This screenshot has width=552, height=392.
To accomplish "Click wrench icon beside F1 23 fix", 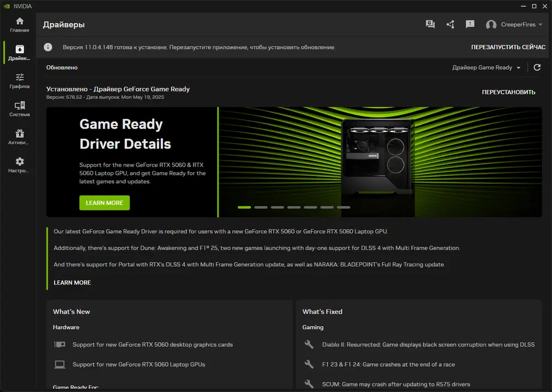I will coord(309,364).
